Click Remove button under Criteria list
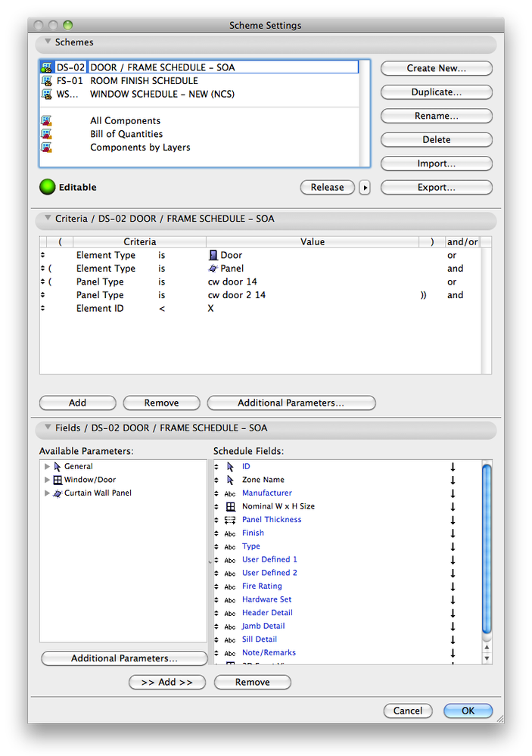Screen dimensions: 532x756 (162, 403)
